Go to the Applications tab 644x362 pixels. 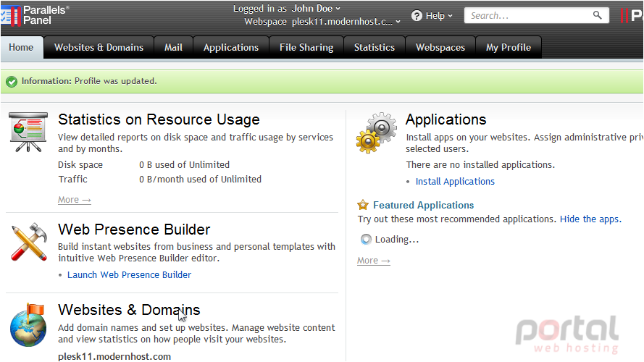click(x=231, y=47)
